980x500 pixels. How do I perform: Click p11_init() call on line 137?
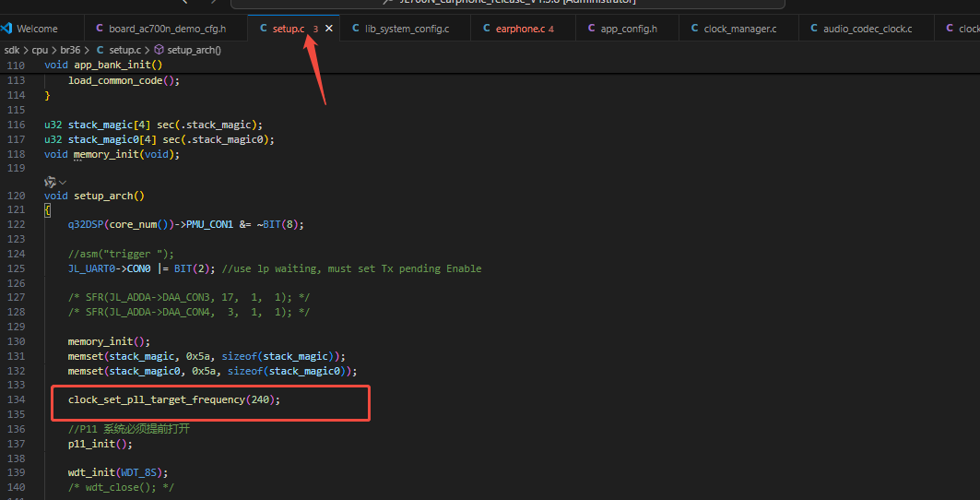[100, 444]
